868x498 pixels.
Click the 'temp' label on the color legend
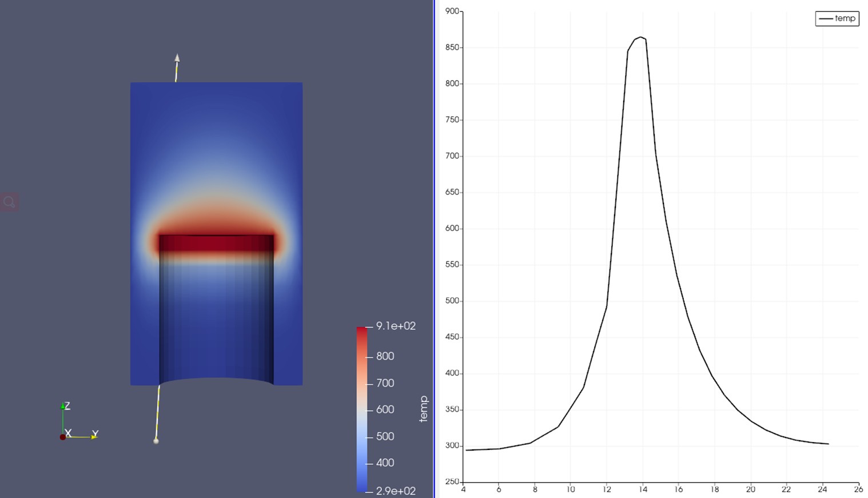point(423,408)
